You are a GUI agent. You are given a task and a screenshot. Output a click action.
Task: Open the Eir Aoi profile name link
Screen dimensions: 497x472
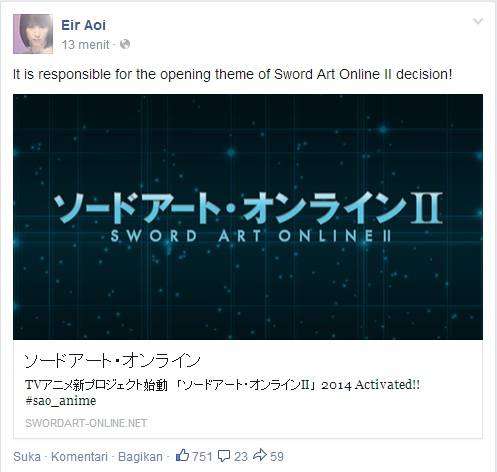[x=83, y=25]
